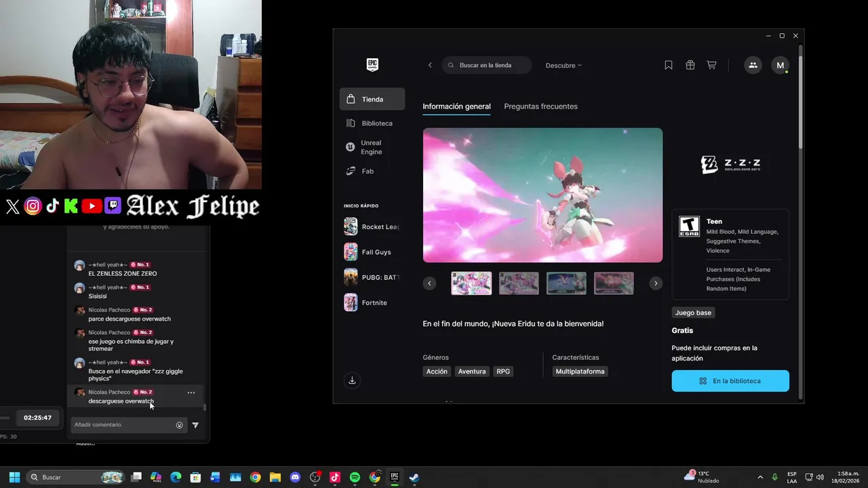
Task: Click comment about "zzz giggle physics"
Action: pyautogui.click(x=136, y=375)
